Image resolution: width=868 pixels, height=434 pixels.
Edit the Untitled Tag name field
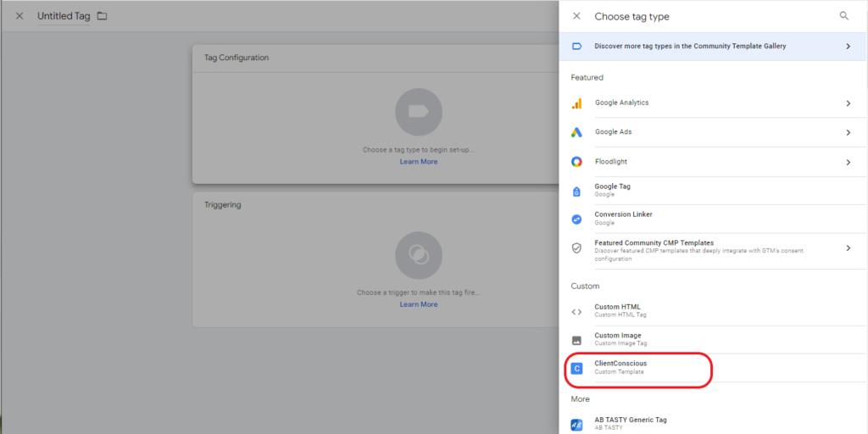pos(64,16)
